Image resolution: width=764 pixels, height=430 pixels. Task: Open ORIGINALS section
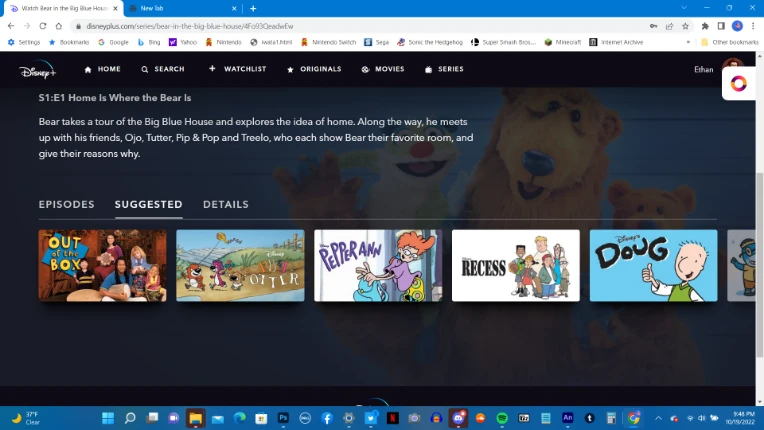pos(314,69)
